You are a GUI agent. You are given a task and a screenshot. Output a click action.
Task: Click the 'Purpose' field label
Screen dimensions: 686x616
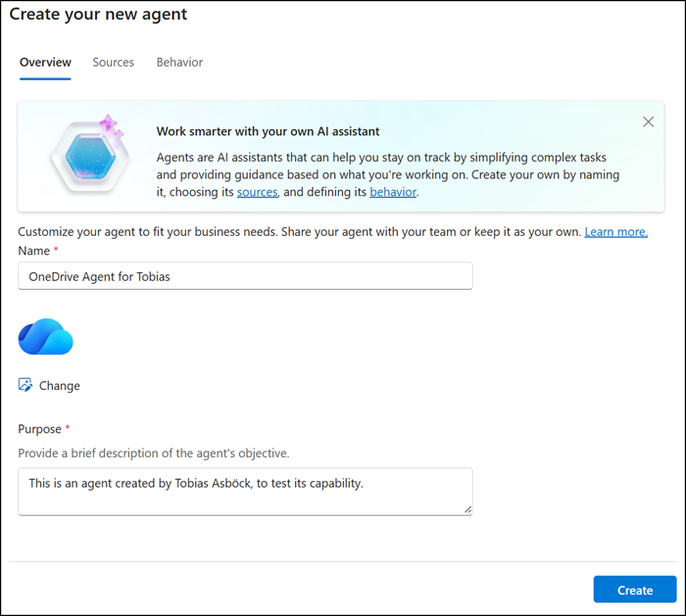[x=39, y=429]
